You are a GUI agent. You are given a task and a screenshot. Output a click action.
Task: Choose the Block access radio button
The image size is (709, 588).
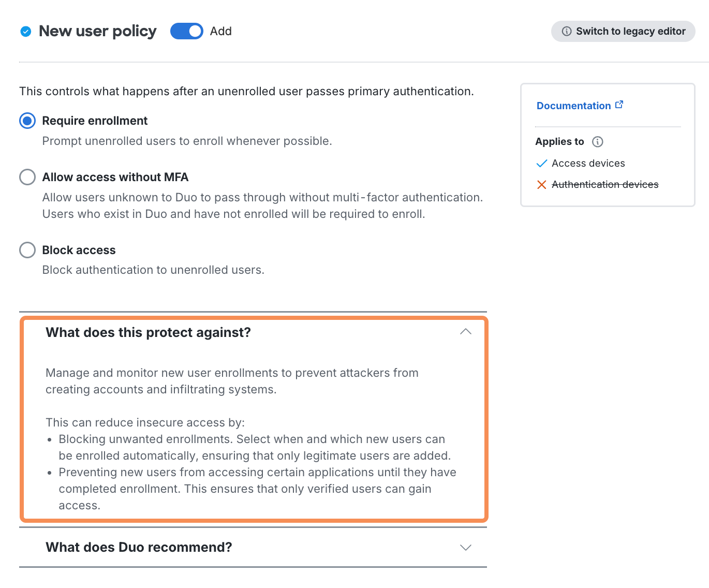coord(27,250)
